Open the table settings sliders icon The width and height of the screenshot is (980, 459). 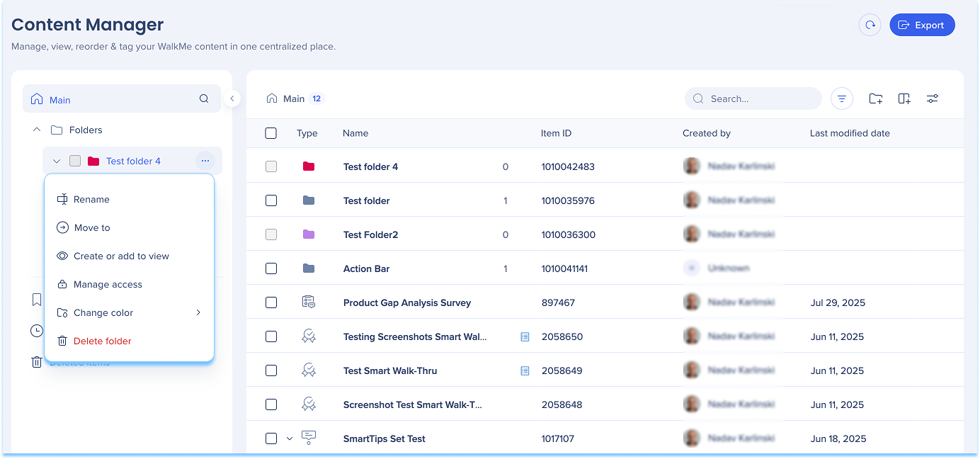point(933,99)
